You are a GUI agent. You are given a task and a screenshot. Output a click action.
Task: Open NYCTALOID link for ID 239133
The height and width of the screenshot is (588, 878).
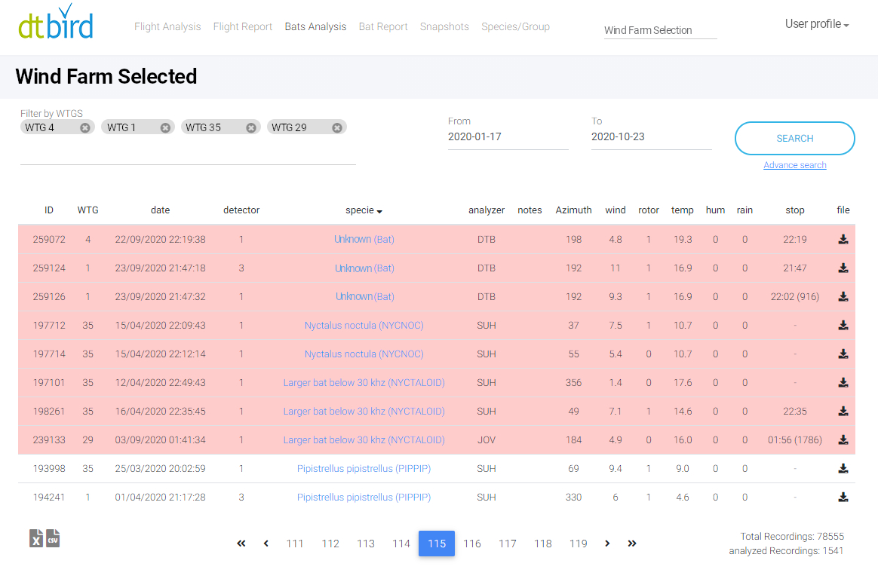[x=364, y=439]
